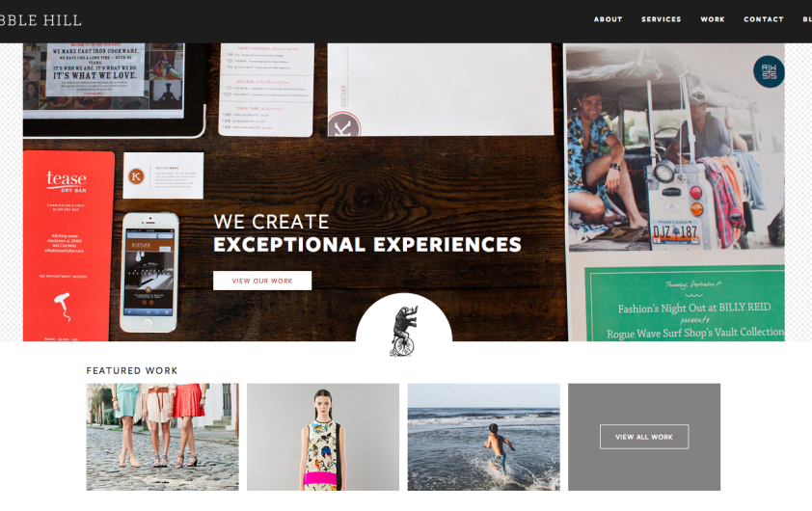Viewport: 812px width, 511px height.
Task: Open the About menu item
Action: tap(608, 19)
